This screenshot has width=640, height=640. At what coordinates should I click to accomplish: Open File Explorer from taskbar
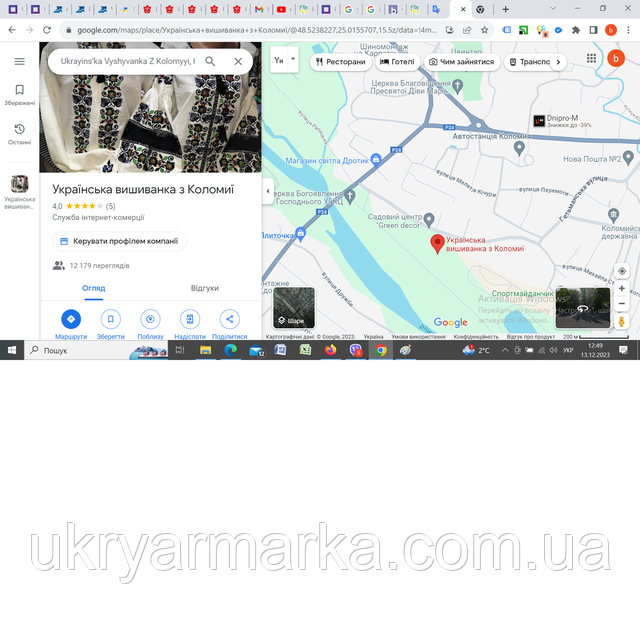(x=205, y=350)
